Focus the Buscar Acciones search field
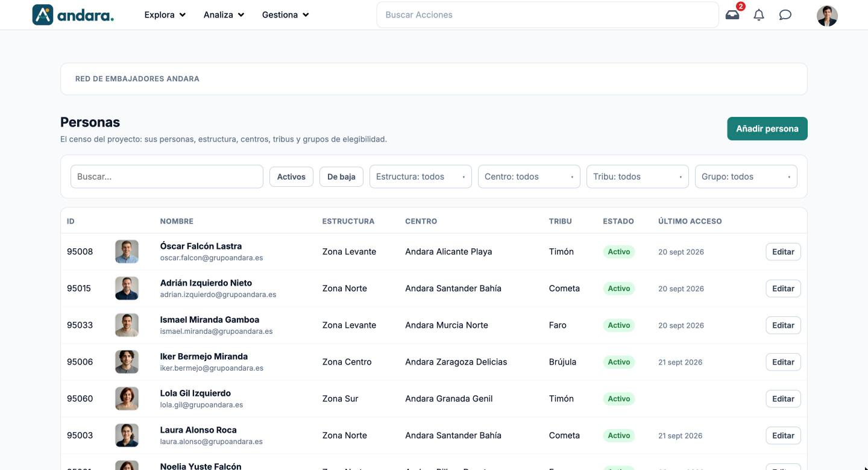This screenshot has width=868, height=470. [547, 15]
